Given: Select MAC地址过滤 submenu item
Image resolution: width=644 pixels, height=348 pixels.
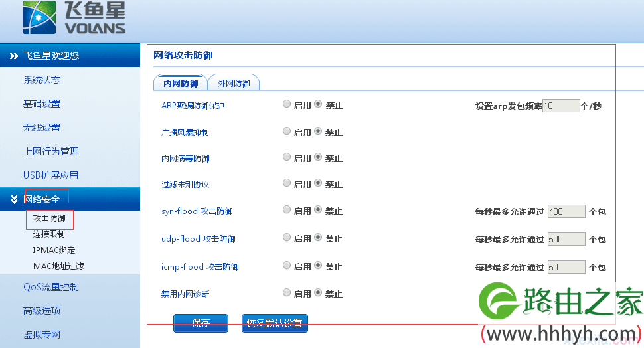Looking at the screenshot, I should point(58,266).
